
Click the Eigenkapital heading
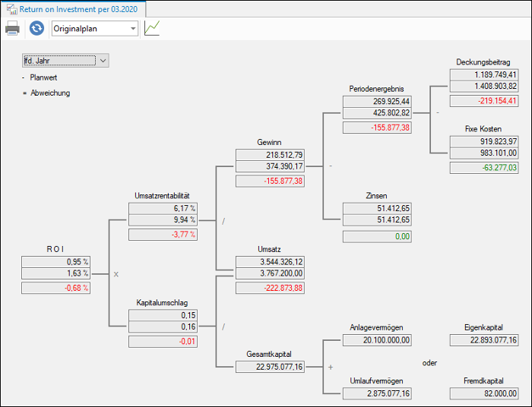pos(483,327)
